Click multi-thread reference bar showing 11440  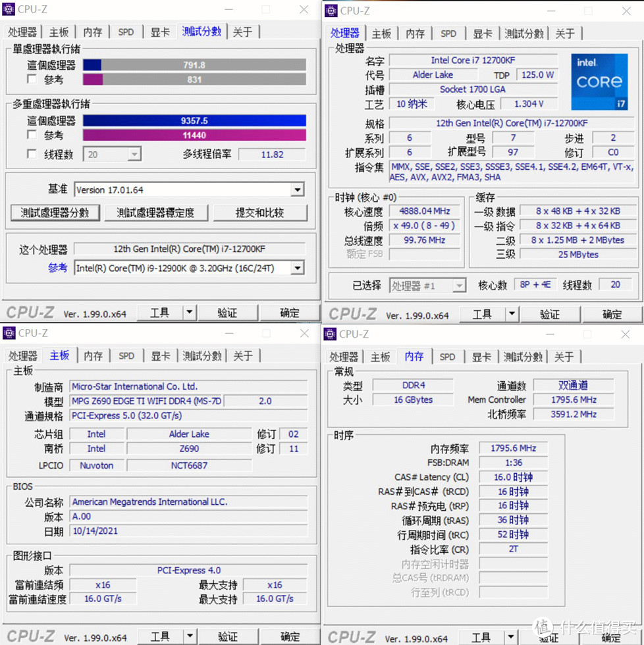pos(194,135)
